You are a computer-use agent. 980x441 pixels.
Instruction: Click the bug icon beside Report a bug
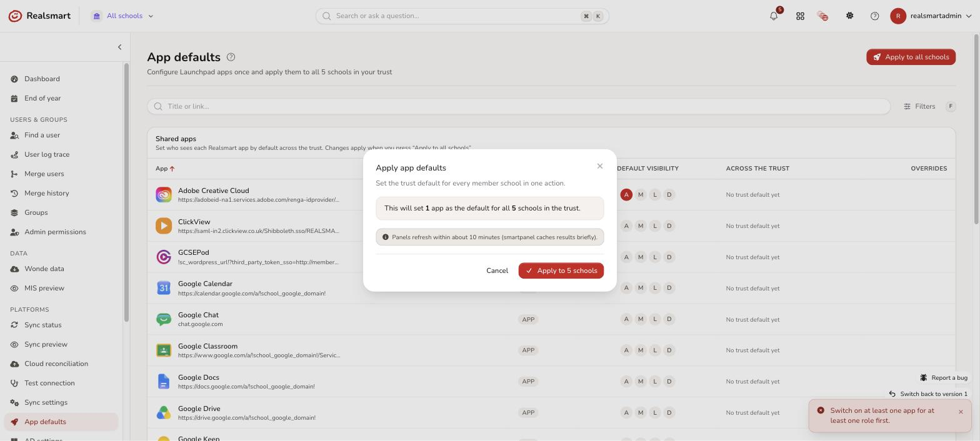(x=924, y=377)
